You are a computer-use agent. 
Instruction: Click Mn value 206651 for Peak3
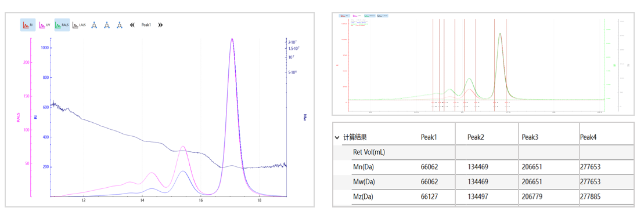[x=531, y=167]
